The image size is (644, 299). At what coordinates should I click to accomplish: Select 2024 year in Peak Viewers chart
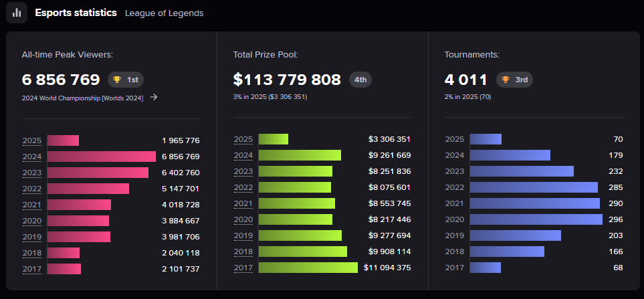pyautogui.click(x=32, y=157)
